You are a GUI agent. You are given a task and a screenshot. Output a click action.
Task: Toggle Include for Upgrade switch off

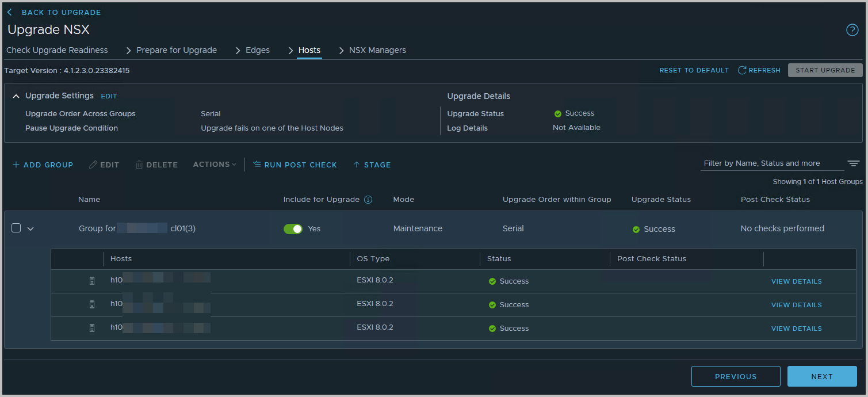(x=293, y=229)
